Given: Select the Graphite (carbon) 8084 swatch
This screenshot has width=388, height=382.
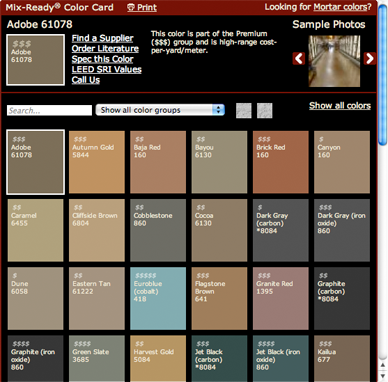Looking at the screenshot, I should tap(342, 299).
